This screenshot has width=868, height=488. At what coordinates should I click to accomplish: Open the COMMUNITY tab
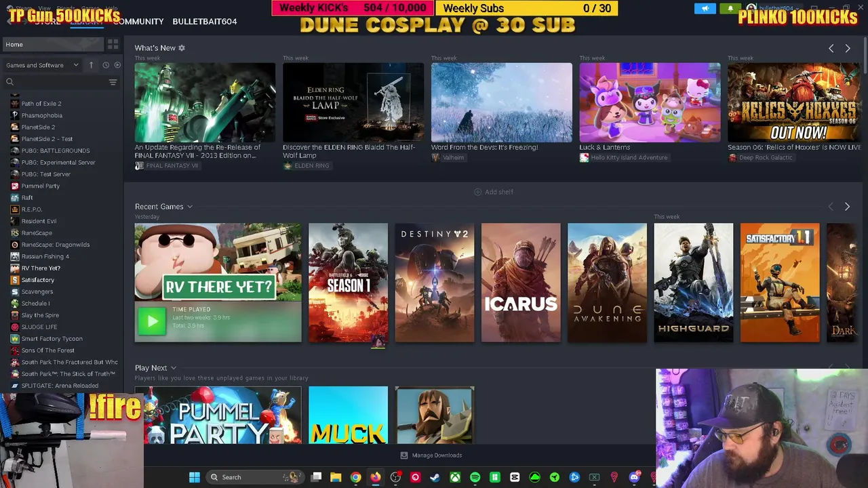point(138,22)
